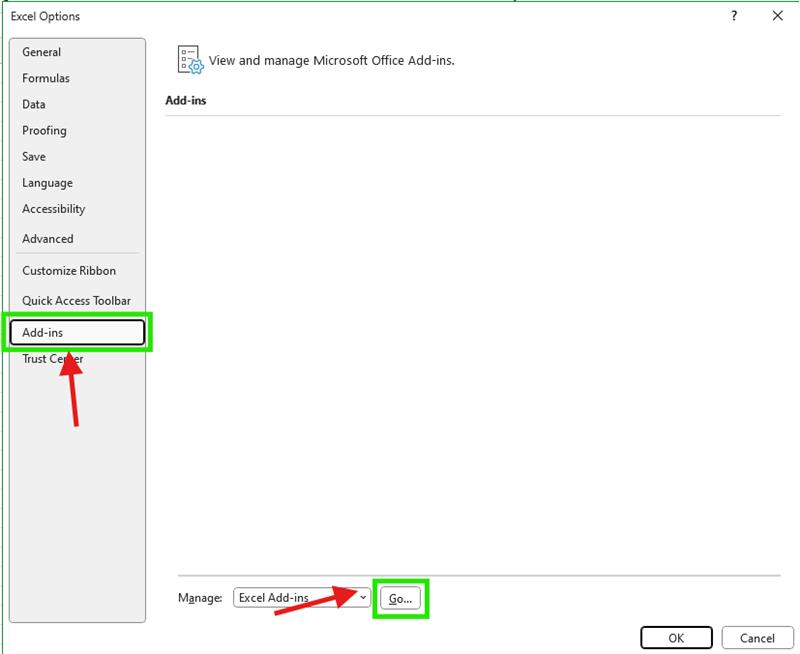
Task: Close the Excel Options dialog
Action: click(x=778, y=16)
